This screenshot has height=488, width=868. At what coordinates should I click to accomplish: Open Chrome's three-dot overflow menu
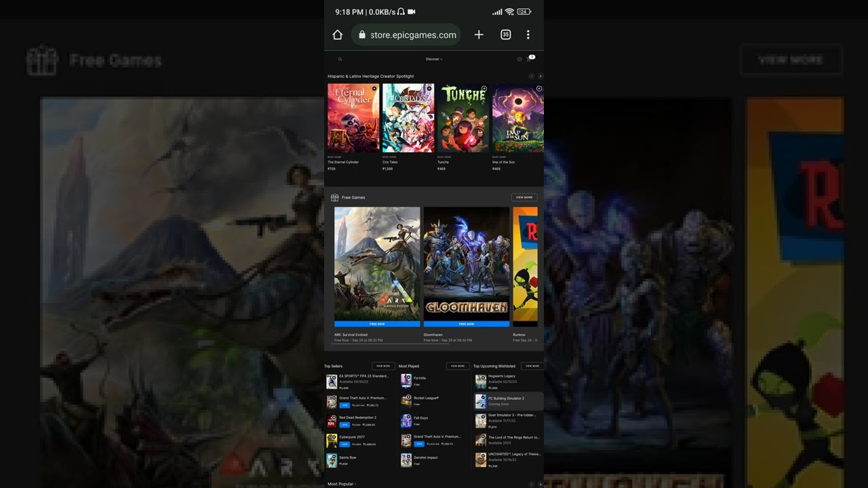tap(528, 35)
